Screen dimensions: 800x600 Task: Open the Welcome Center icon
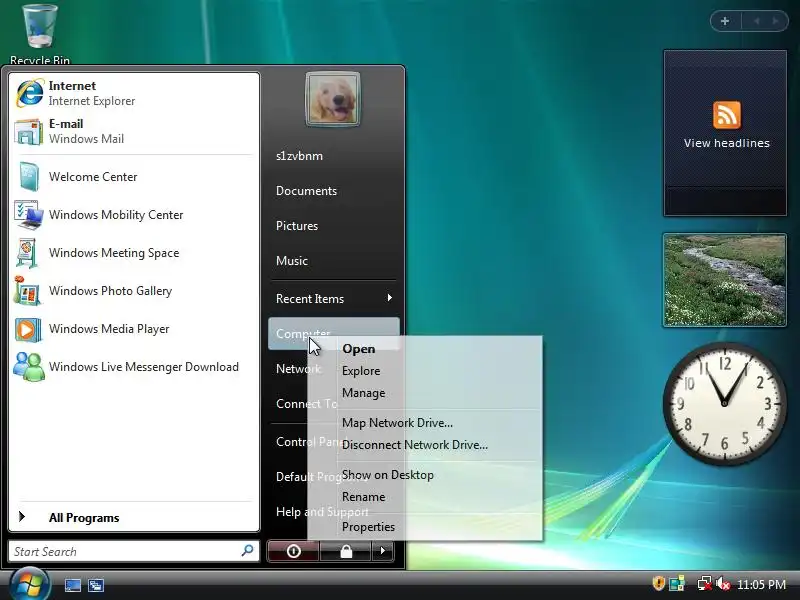coord(29,177)
